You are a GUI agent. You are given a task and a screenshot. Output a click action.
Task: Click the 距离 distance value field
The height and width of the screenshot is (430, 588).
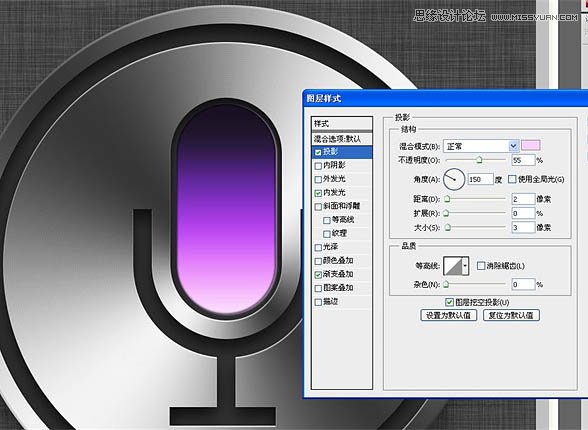(x=523, y=199)
